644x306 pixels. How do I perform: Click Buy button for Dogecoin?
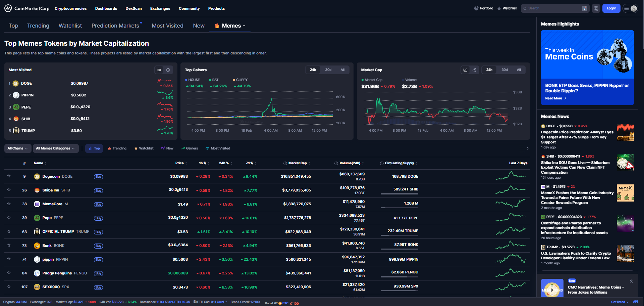98,177
